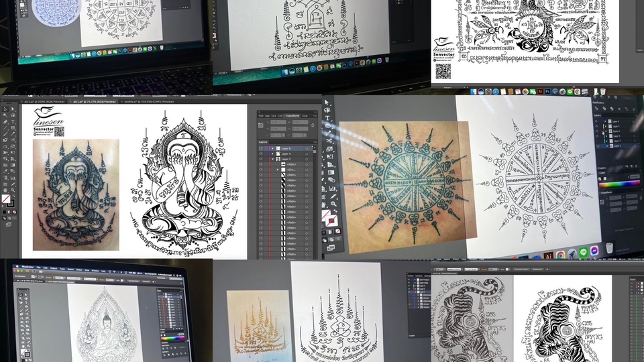Toggle Layer 4 eye icon in sun-yantra window
Screen dimensions: 644x362
pos(596,121)
